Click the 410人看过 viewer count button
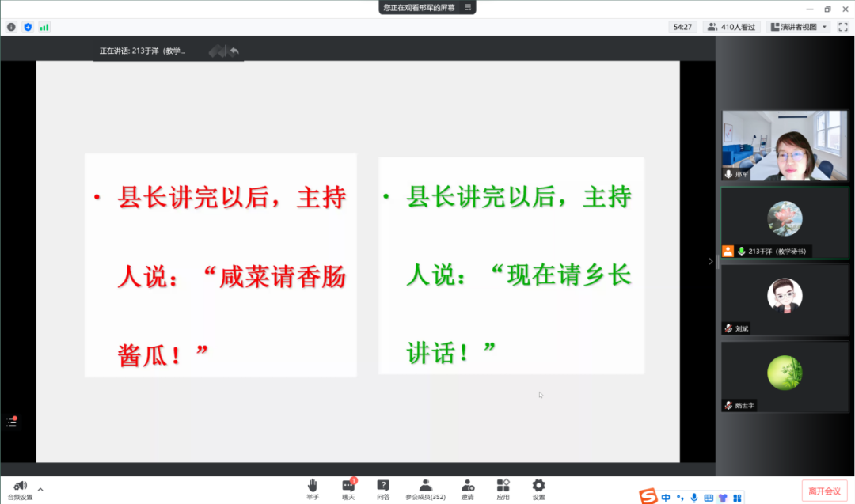 pyautogui.click(x=731, y=27)
